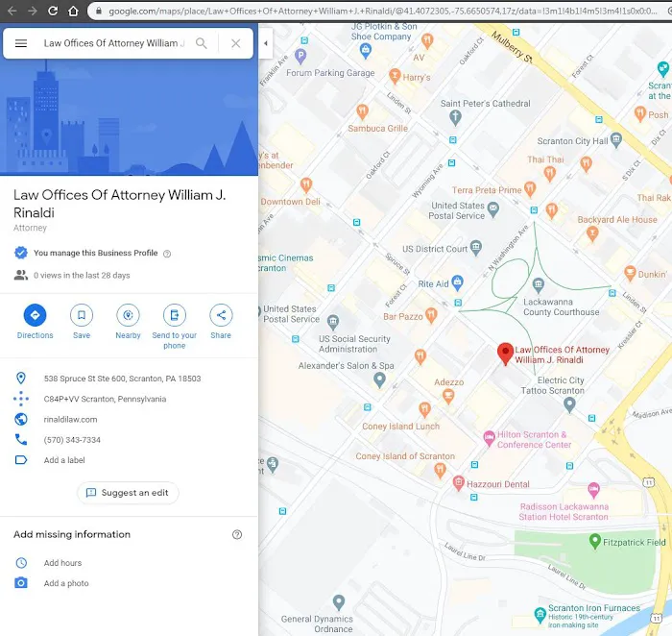Viewport: 672px width, 636px height.
Task: Click the Add a label option
Action: pos(63,460)
